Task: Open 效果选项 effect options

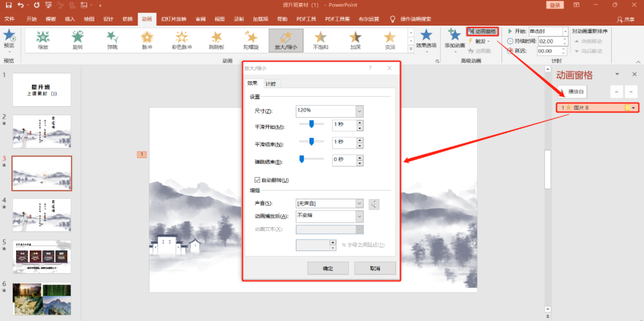Action: [x=426, y=41]
